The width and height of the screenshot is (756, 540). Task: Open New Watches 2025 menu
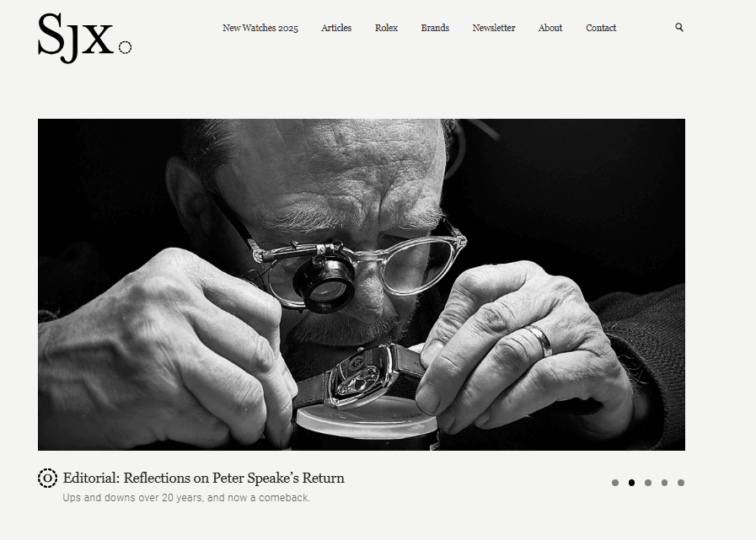260,28
